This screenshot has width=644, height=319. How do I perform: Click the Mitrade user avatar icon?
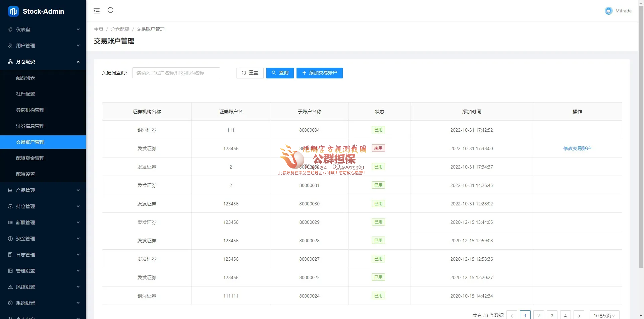[x=608, y=11]
